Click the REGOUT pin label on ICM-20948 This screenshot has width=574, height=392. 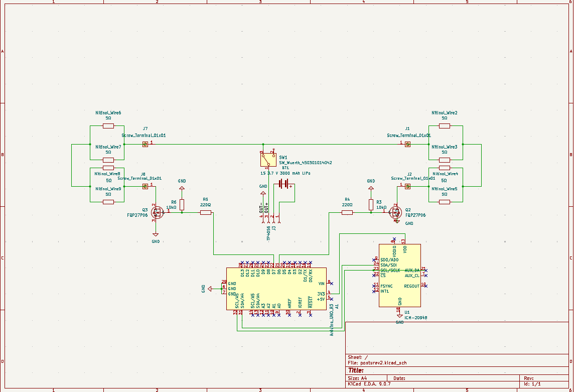coord(412,286)
